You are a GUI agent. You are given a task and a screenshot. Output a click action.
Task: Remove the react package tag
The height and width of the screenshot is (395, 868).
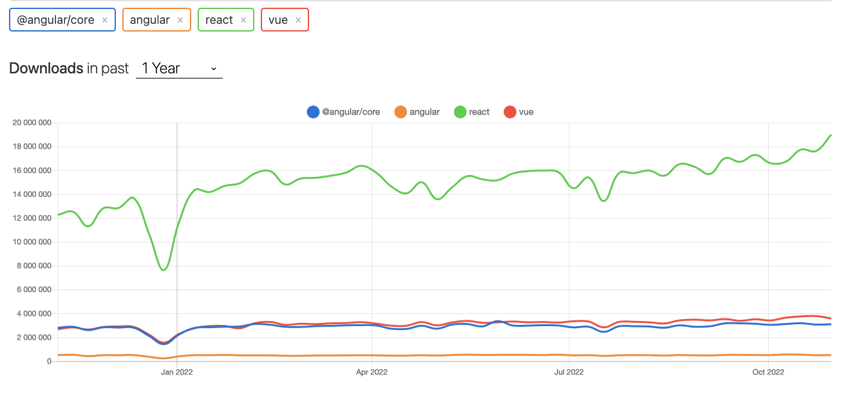coord(243,20)
